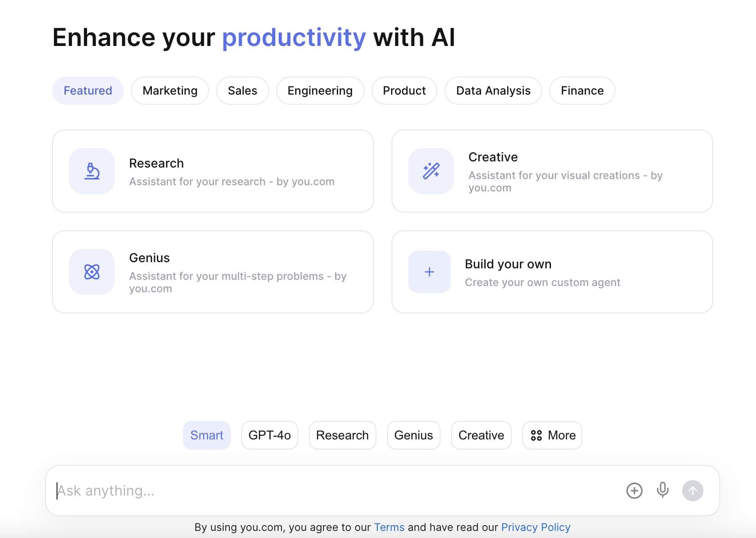Viewport: 756px width, 538px height.
Task: Click the up-arrow send button
Action: click(x=693, y=491)
